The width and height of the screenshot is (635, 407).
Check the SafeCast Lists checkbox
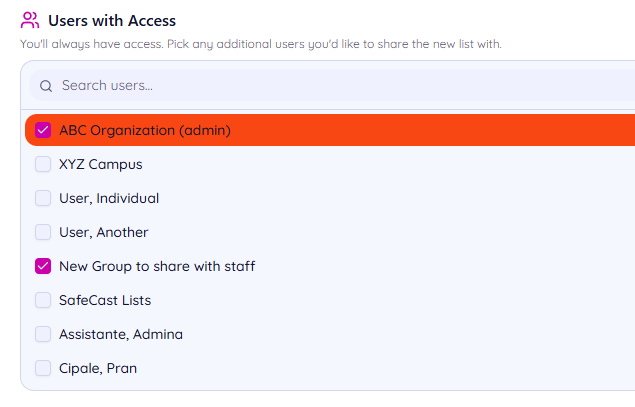(x=43, y=300)
